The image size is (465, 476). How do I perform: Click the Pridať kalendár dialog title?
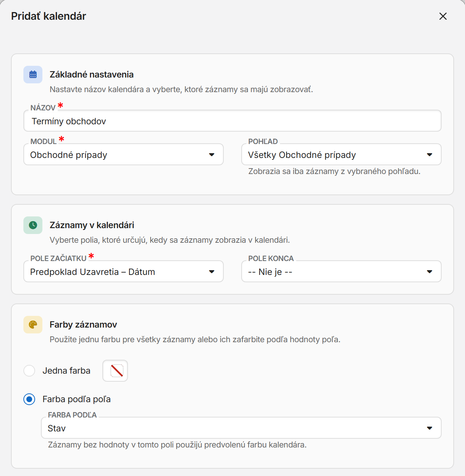pos(49,16)
